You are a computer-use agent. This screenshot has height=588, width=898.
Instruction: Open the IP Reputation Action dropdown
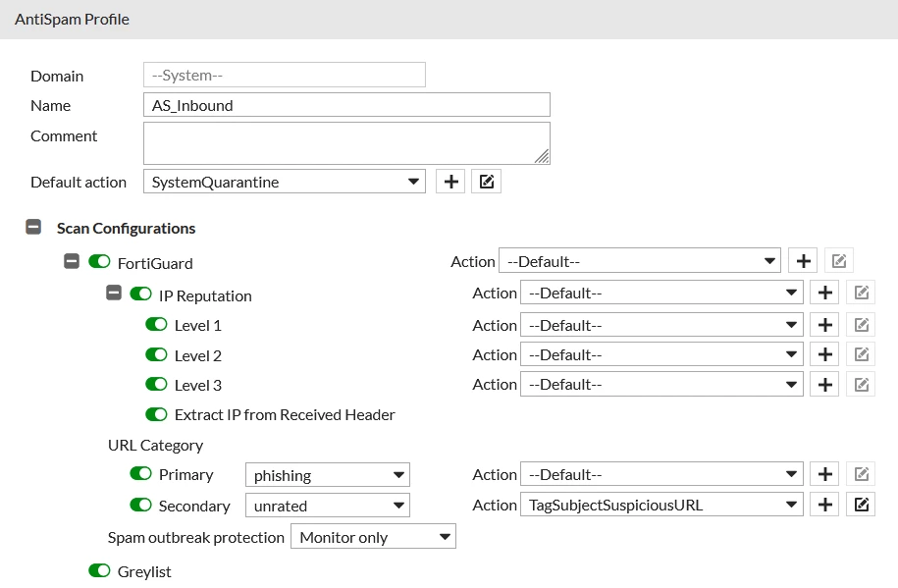tap(661, 293)
